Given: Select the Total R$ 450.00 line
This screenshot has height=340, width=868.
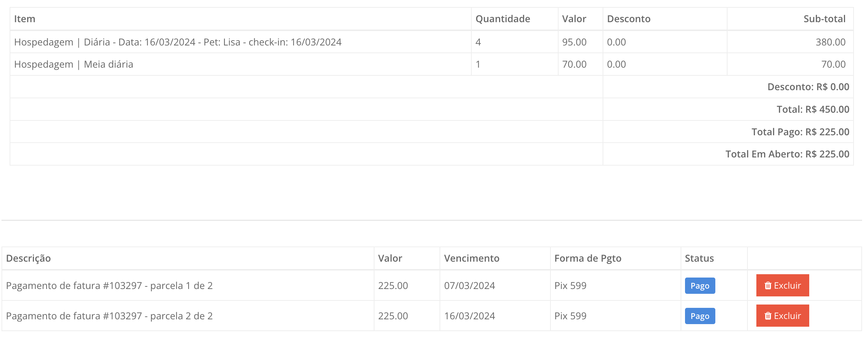Looking at the screenshot, I should pos(813,109).
